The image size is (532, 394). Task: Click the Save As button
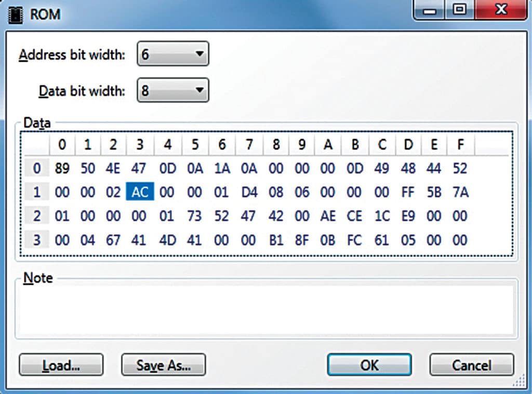[163, 365]
